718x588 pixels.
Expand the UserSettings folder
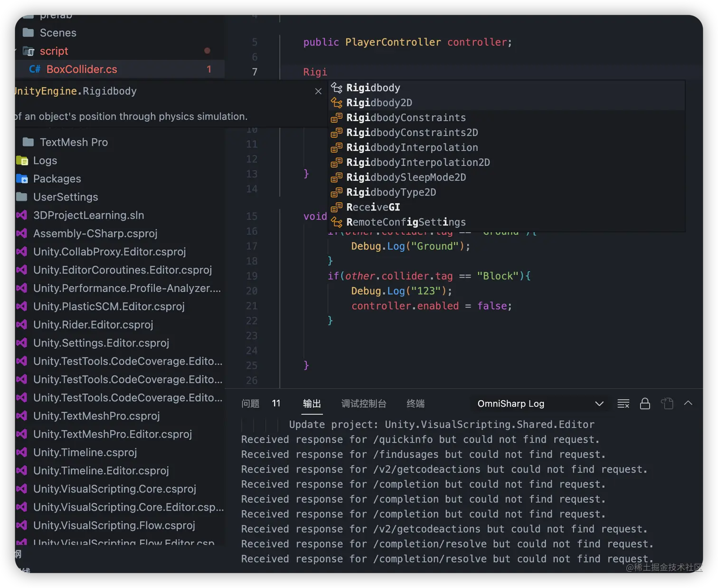pos(120,197)
